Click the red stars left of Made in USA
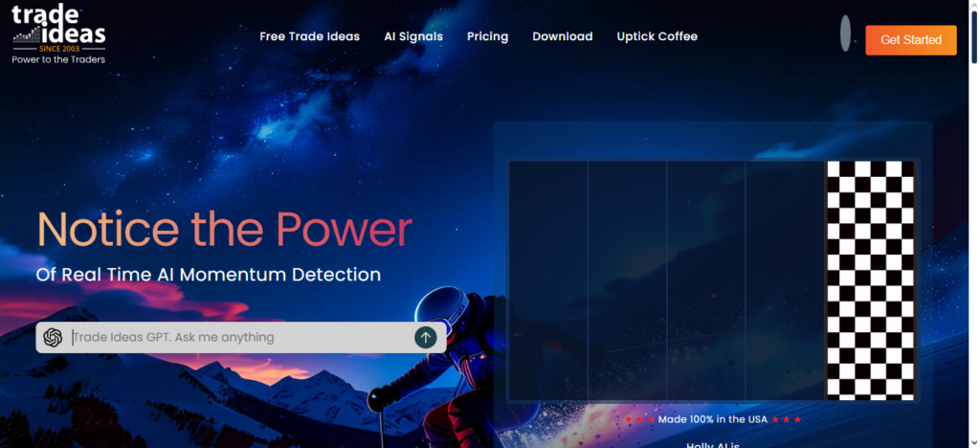Viewport: 980px width, 448px height. (x=639, y=419)
